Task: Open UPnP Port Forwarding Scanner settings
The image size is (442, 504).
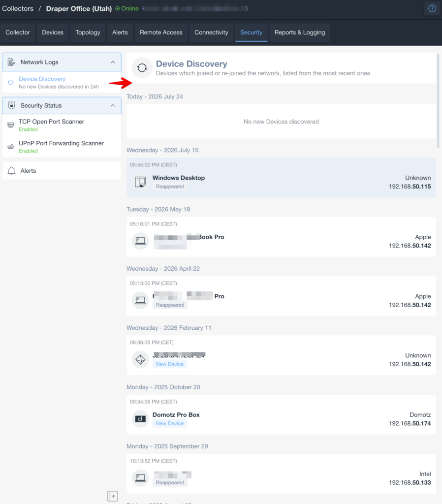Action: click(62, 147)
